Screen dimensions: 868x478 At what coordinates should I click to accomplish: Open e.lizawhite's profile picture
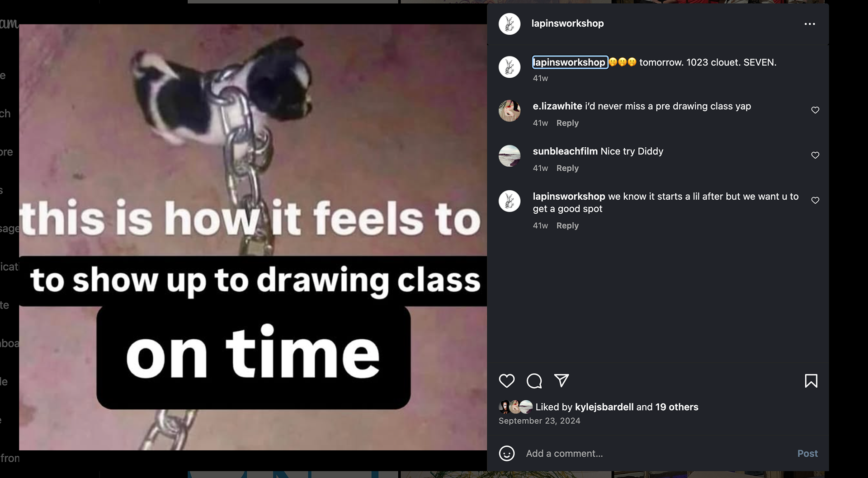pos(509,111)
